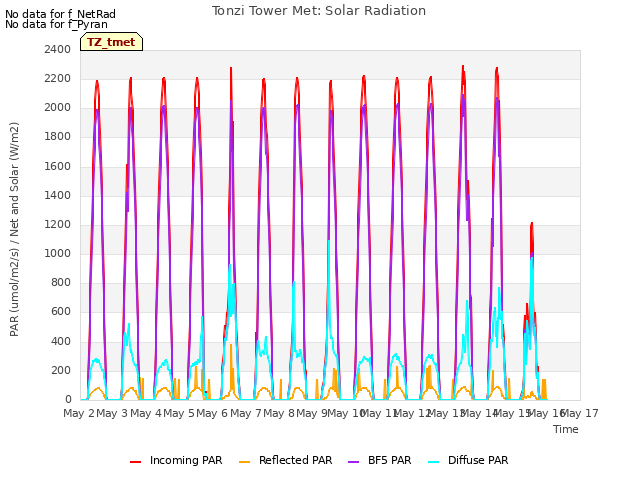Click the 2400 y-axis tick value
The image size is (640, 480).
pyautogui.click(x=58, y=49)
